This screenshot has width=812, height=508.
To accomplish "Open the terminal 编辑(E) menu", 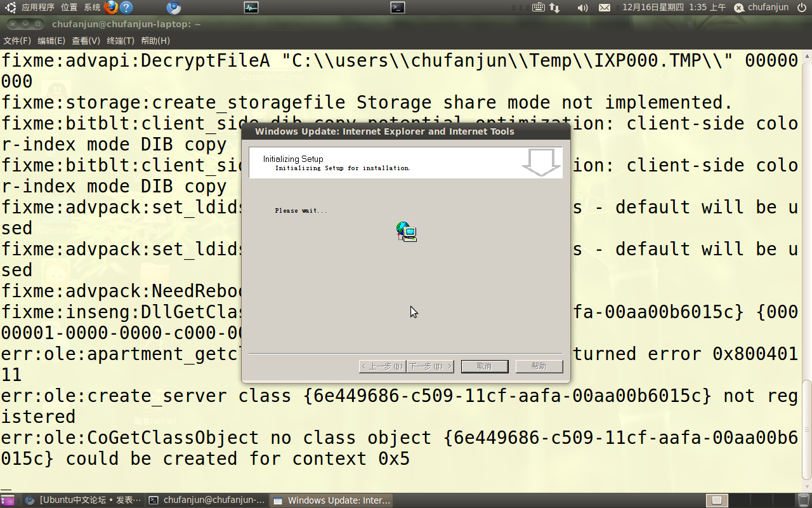I will pos(51,41).
